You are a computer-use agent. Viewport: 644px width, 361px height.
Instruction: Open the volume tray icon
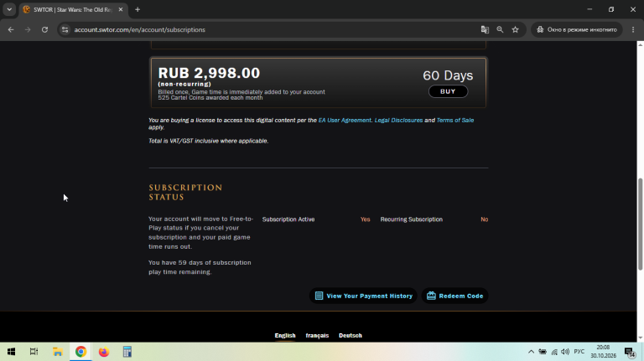pos(565,352)
